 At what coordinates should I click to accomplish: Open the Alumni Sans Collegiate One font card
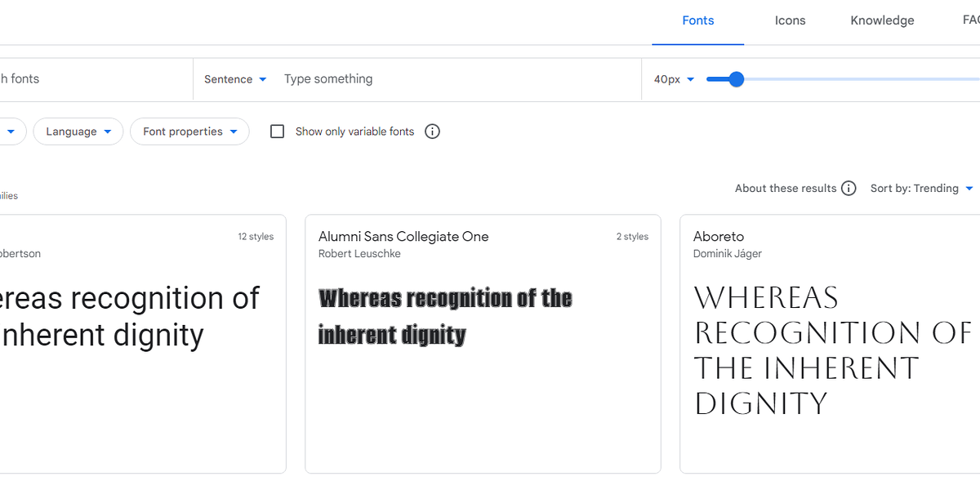483,344
